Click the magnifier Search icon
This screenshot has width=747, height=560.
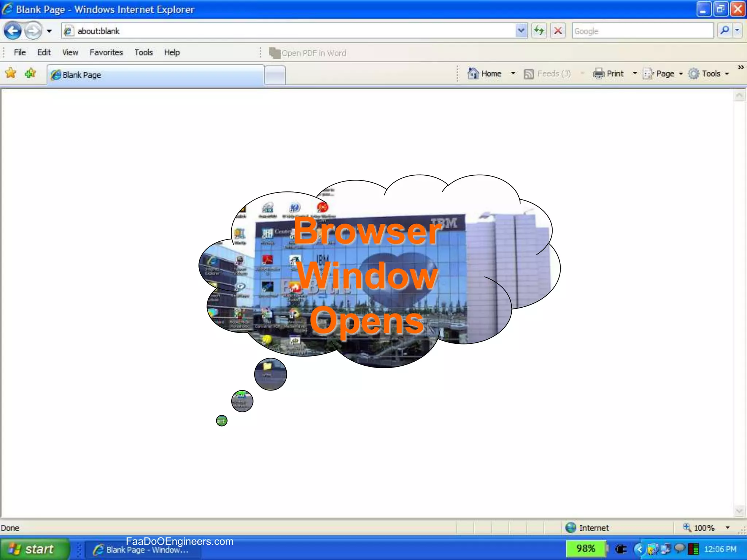click(x=725, y=31)
